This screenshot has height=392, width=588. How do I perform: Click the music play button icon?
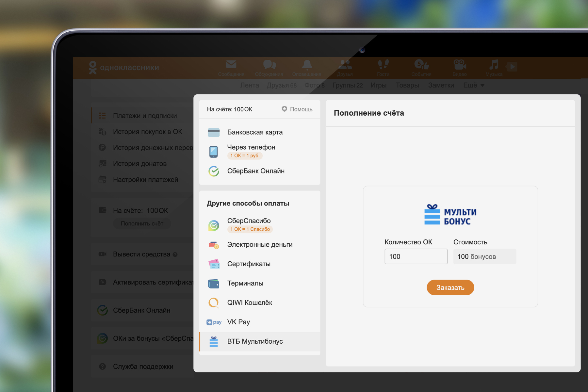(x=512, y=67)
